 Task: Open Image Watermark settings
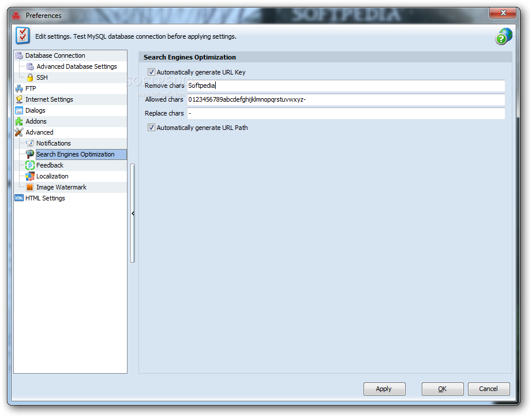click(x=61, y=187)
